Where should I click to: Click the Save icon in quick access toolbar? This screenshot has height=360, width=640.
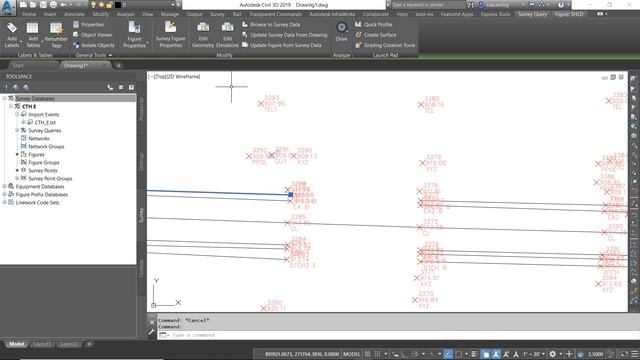(43, 5)
